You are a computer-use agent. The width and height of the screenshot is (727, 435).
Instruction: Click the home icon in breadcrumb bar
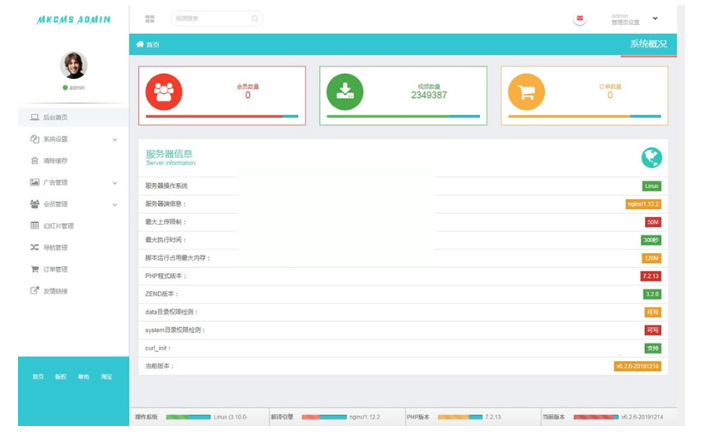[x=140, y=45]
